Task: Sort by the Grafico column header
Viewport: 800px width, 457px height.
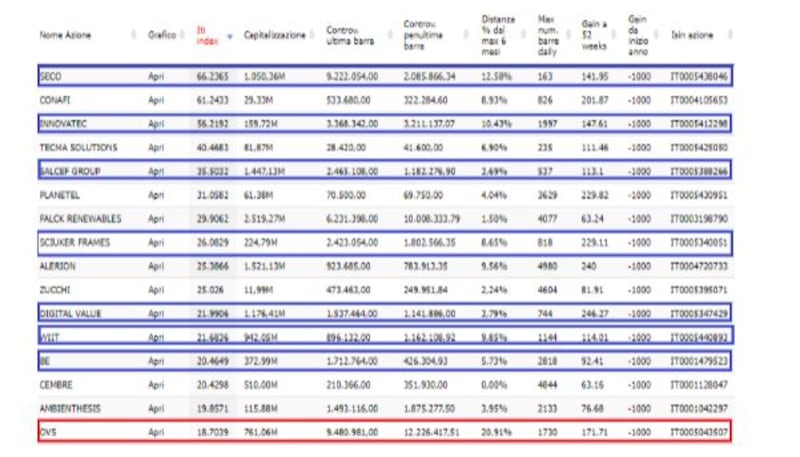Action: click(x=162, y=35)
